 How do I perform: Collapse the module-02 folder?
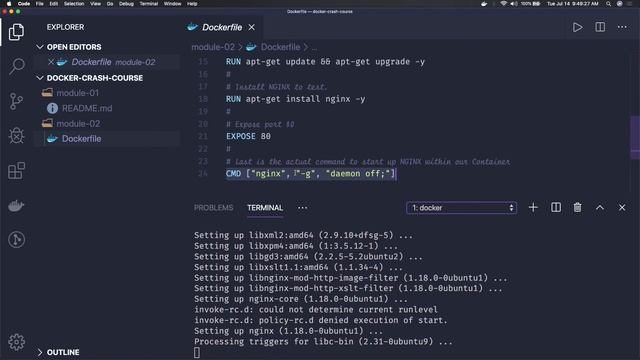coord(78,124)
